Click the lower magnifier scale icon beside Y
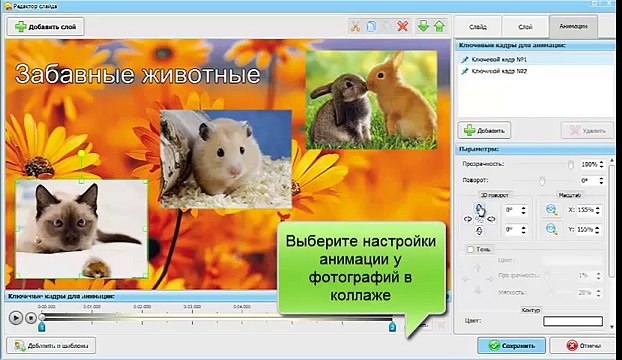The height and width of the screenshot is (360, 622). coord(551,229)
